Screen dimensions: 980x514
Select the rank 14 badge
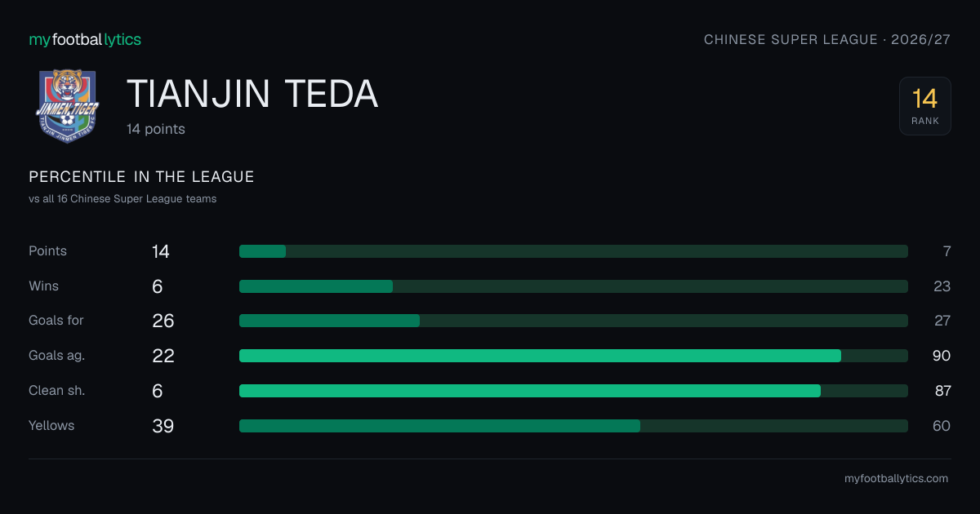coord(924,106)
